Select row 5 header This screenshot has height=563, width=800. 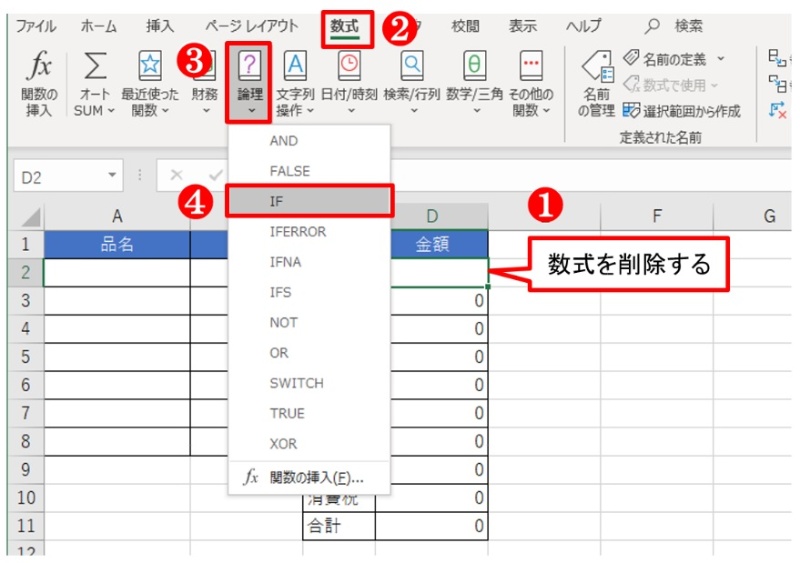click(x=26, y=356)
